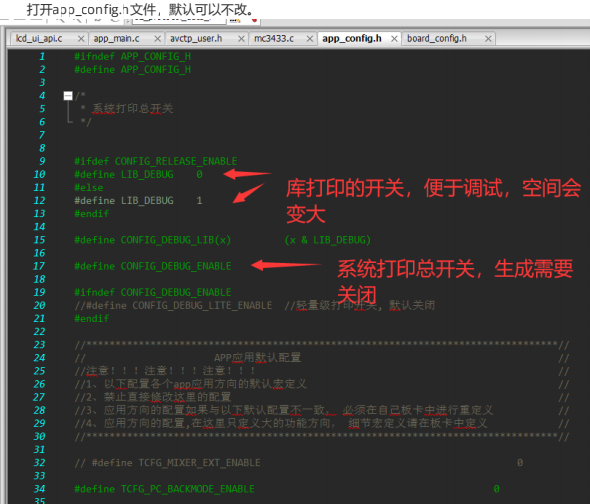Click '#define CONFIG_DEBUG_ENABLE' on line 17
Image resolution: width=590 pixels, height=504 pixels.
[x=153, y=266]
